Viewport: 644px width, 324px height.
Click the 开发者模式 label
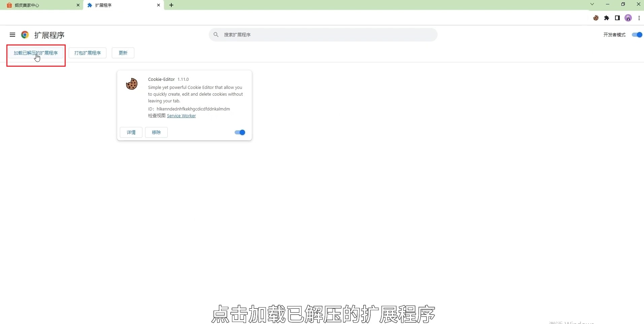click(x=614, y=35)
